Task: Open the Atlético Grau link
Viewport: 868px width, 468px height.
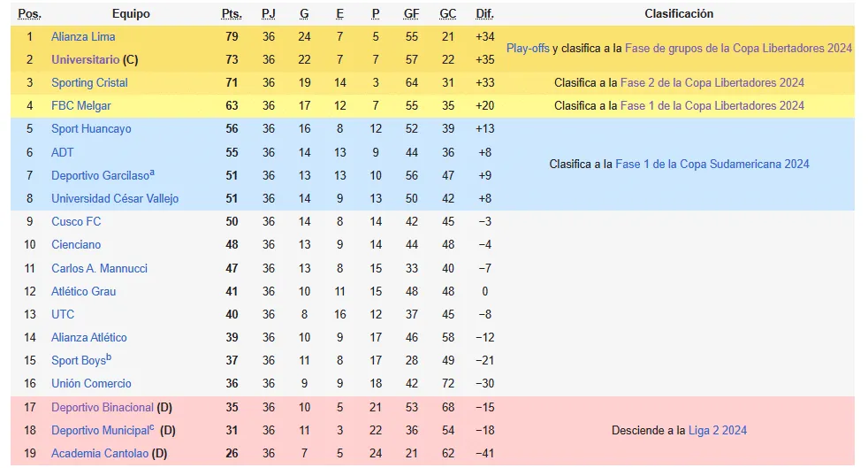Action: (84, 291)
